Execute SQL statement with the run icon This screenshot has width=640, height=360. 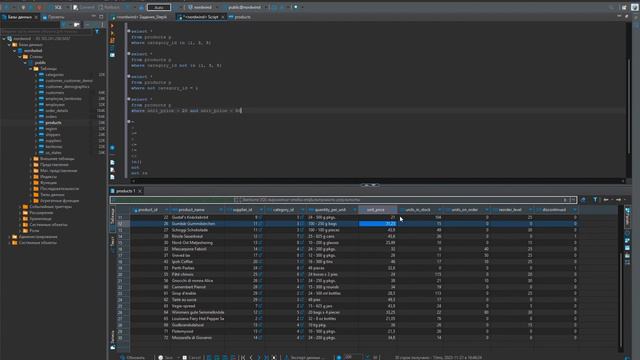tap(113, 26)
